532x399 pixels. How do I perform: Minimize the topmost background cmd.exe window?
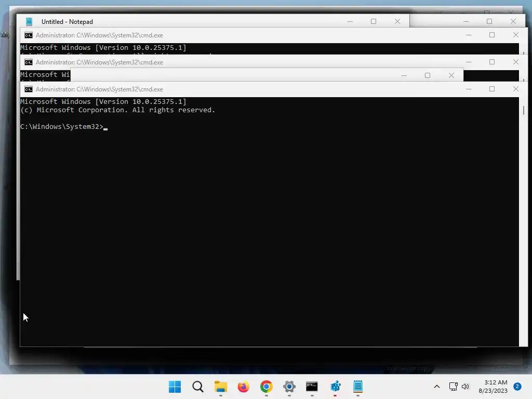469,35
